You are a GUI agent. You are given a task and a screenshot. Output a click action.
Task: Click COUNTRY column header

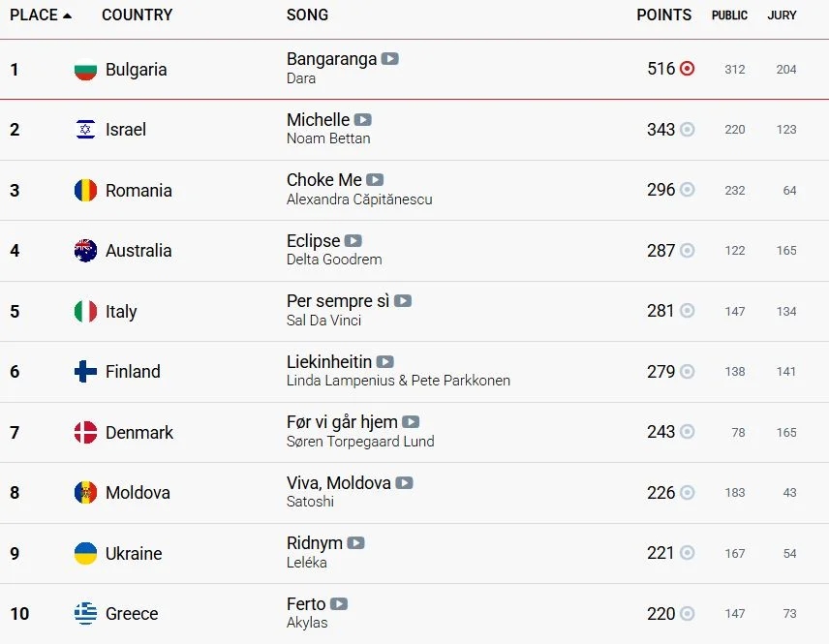coord(137,15)
